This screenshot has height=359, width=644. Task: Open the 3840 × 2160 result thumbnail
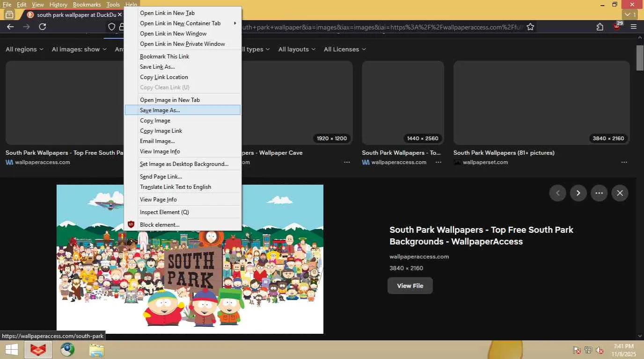click(542, 103)
